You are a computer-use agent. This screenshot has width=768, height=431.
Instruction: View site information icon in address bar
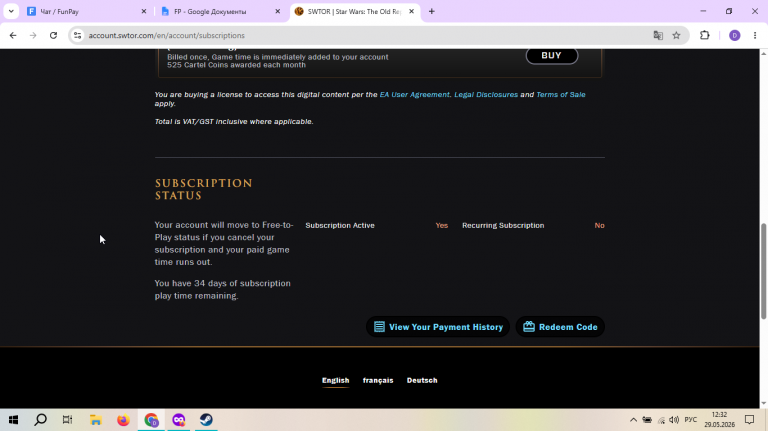coord(77,35)
